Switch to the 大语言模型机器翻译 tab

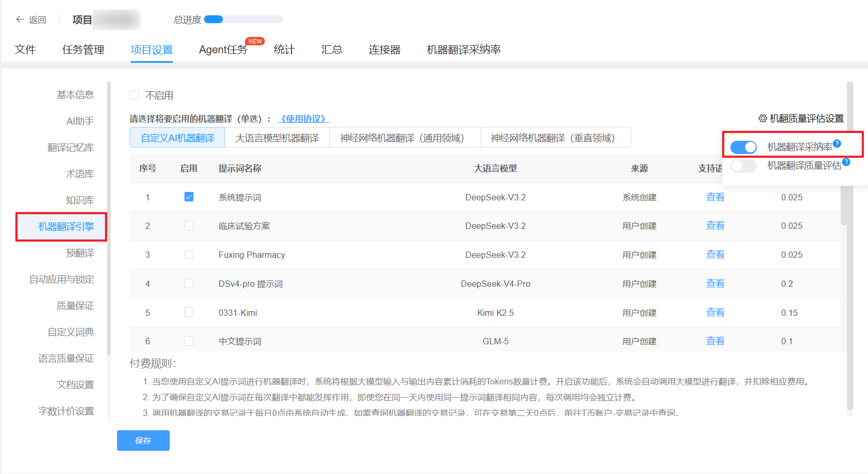tap(277, 138)
